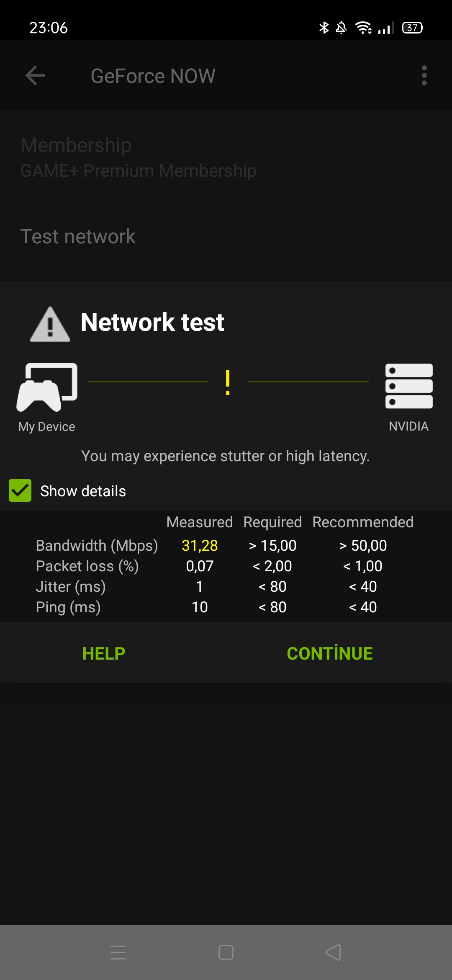Tap the Android back triangle navigation button

[x=333, y=952]
